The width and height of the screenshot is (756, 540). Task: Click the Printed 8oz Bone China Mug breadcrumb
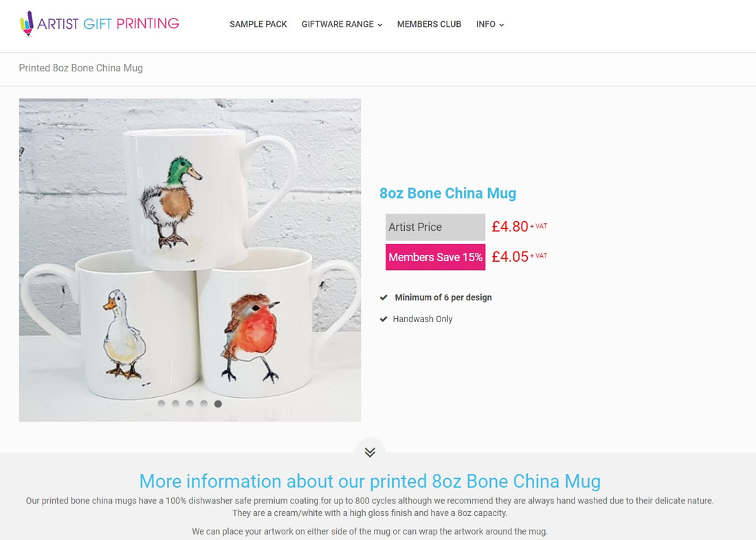(x=80, y=68)
